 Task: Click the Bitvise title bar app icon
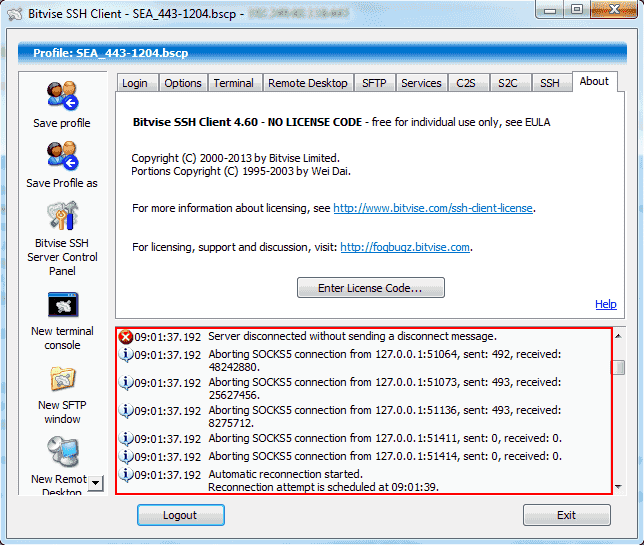15,14
